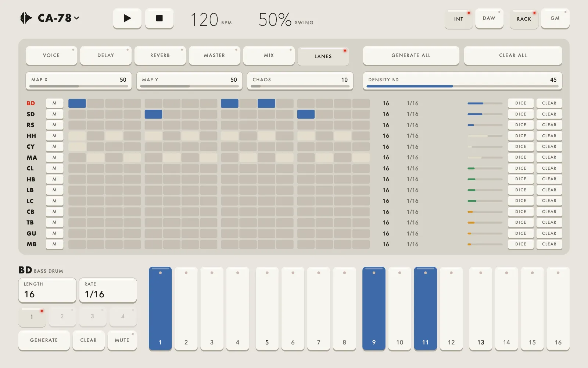Click GENERATE for the bass drum

click(44, 340)
